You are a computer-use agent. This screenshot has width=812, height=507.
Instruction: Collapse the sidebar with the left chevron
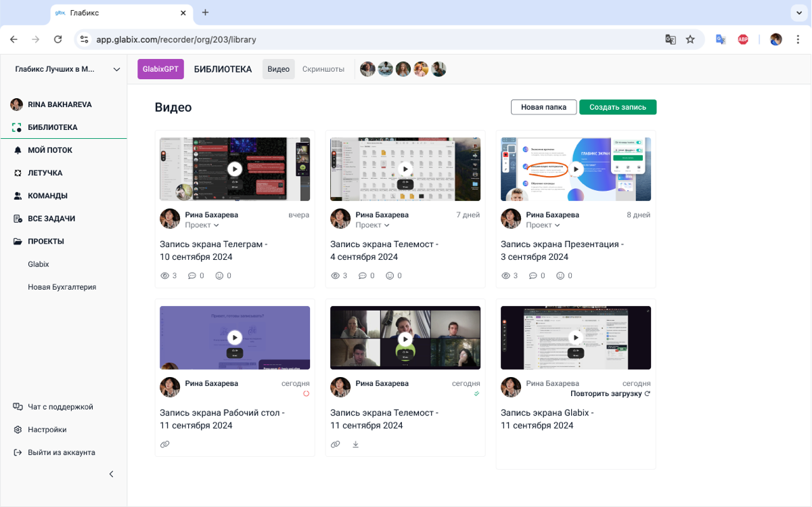(x=112, y=475)
